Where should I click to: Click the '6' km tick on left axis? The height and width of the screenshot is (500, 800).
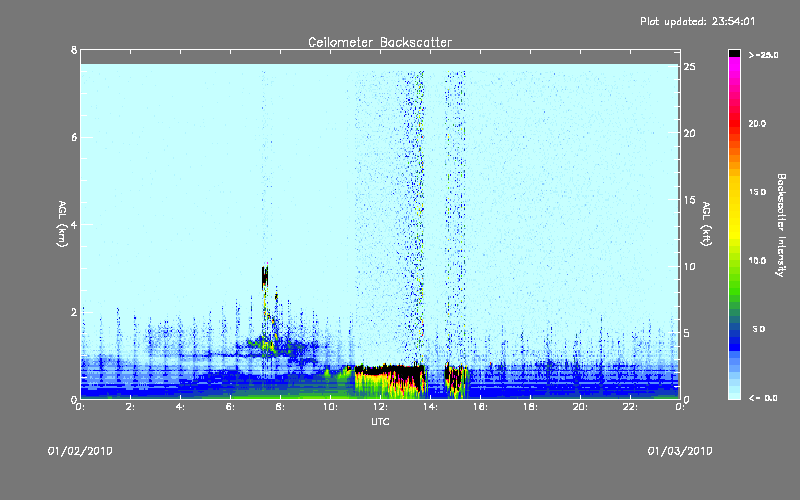(74, 137)
